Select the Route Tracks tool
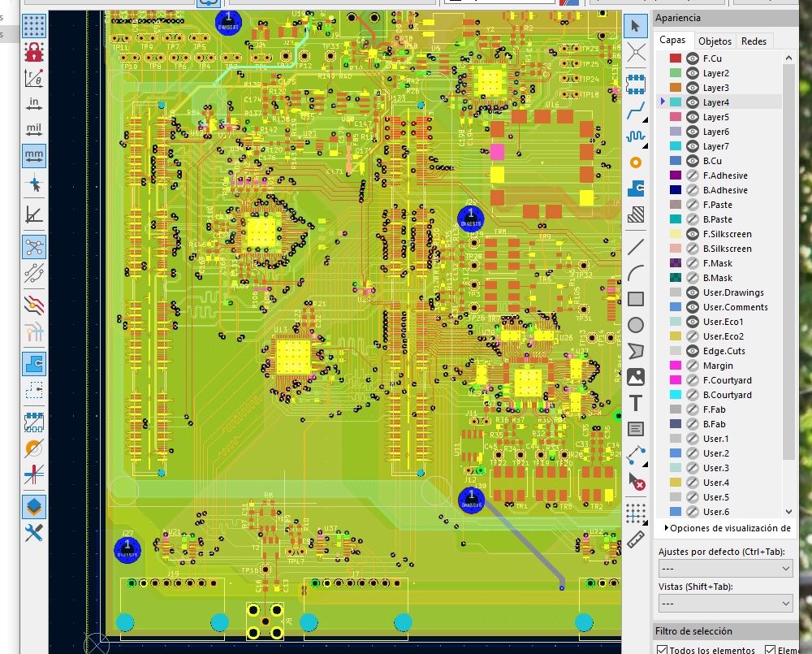The width and height of the screenshot is (812, 654). [636, 109]
